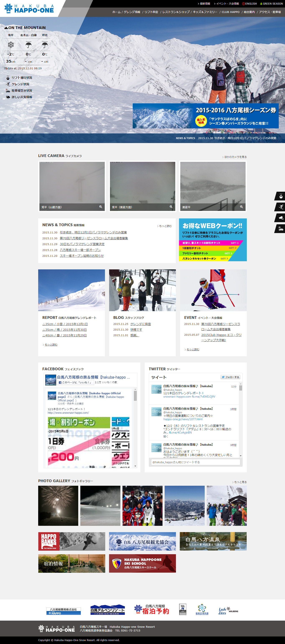Click the footer Hakuba Happo-One logo
Viewport: 285px width, 644px height.
[57, 629]
